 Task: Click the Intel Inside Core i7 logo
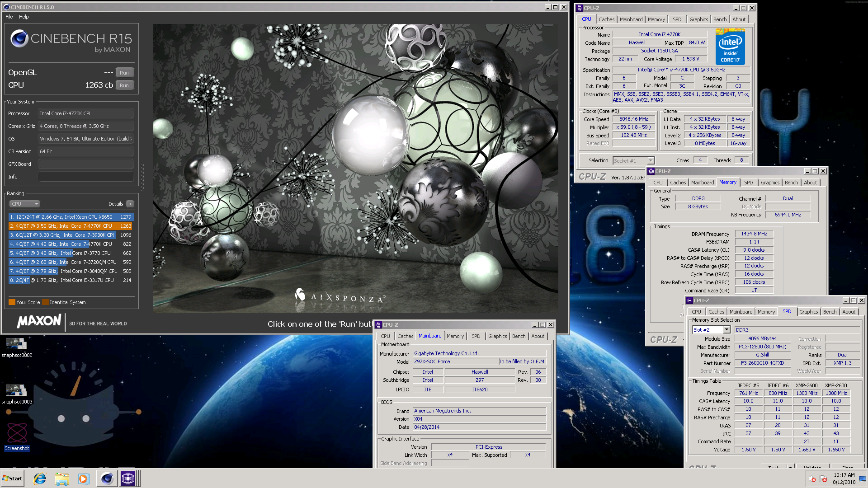[730, 47]
